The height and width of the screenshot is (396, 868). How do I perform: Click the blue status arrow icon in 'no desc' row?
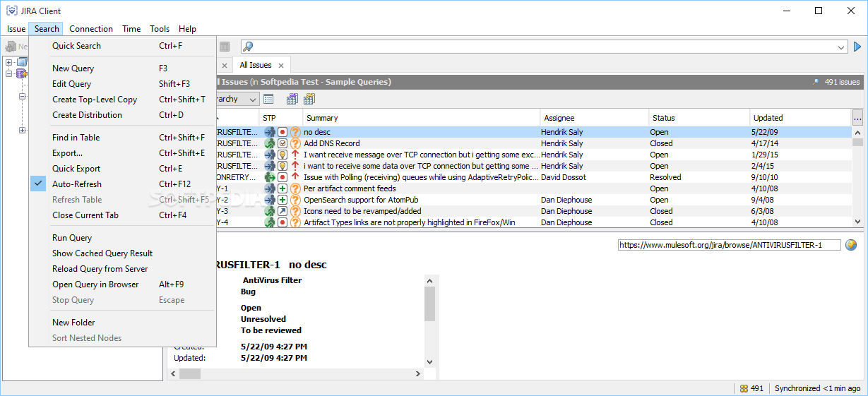(x=270, y=132)
